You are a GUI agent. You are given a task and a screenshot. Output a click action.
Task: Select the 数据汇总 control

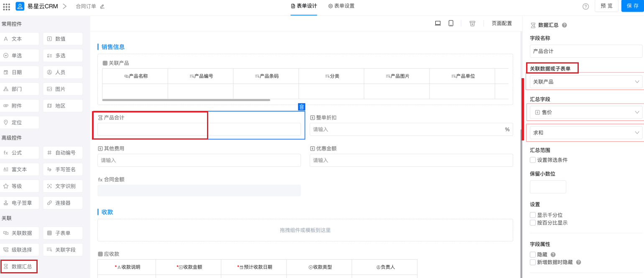pos(19,266)
